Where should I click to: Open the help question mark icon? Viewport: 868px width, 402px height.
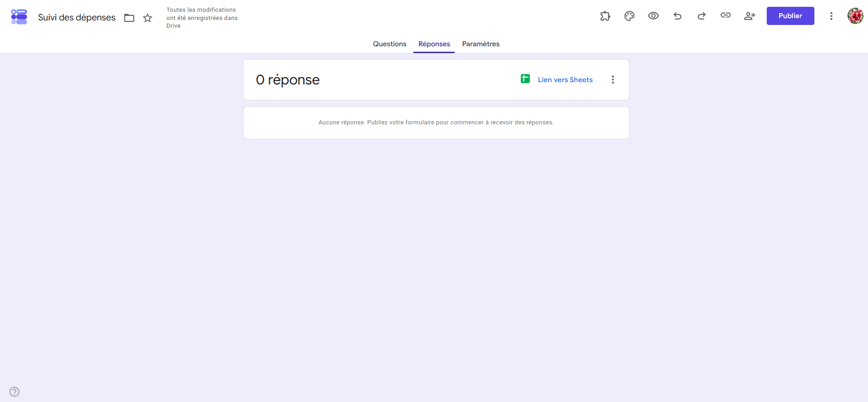pyautogui.click(x=15, y=392)
